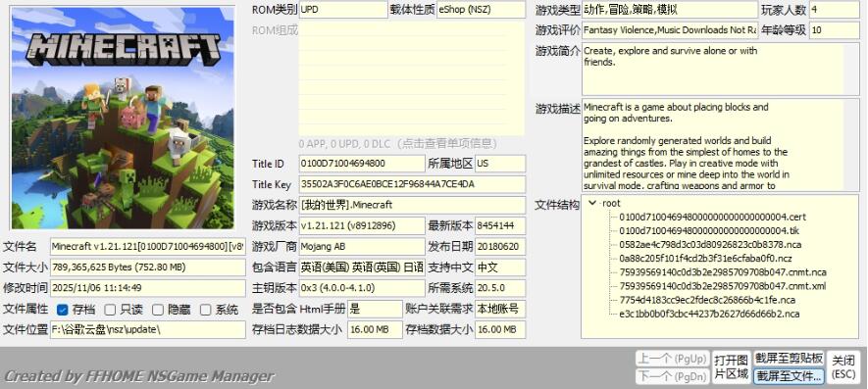This screenshot has height=389, width=868.
Task: Click the Minecraft cover art thumbnail
Action: [123, 118]
